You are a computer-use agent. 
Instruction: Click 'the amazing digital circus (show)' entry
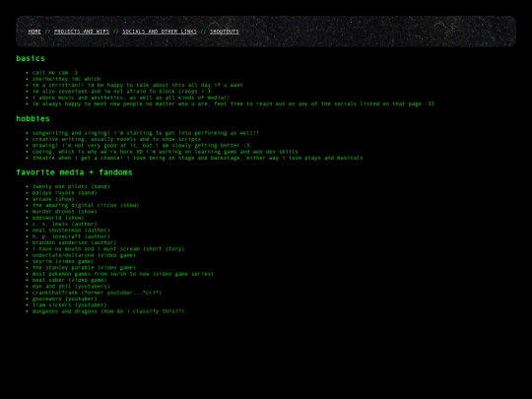point(86,205)
